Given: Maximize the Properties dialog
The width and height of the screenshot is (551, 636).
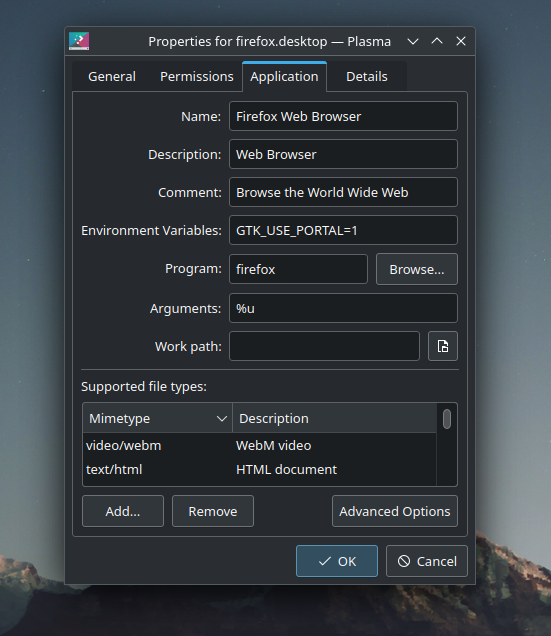Looking at the screenshot, I should 437,41.
